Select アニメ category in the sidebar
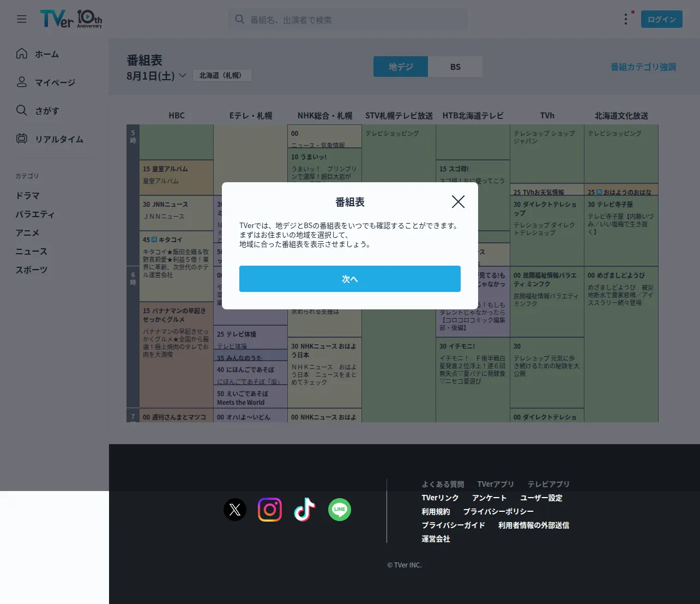The image size is (700, 604). pyautogui.click(x=27, y=232)
